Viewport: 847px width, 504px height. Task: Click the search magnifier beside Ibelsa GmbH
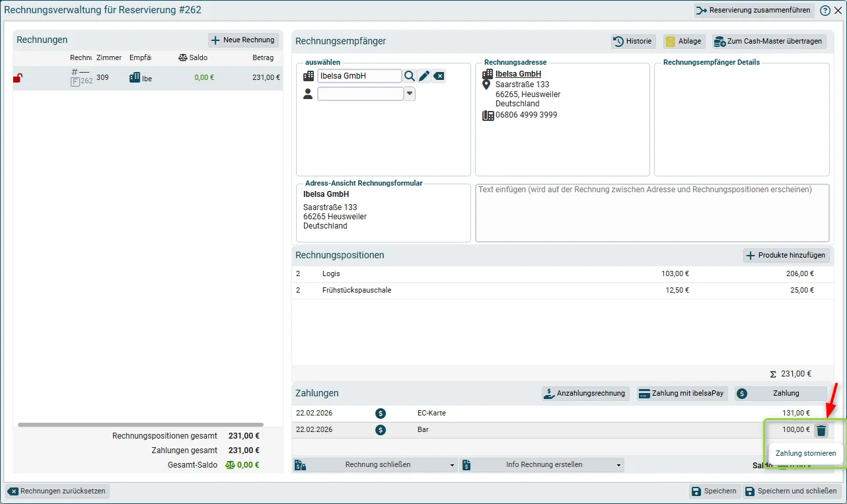point(410,76)
